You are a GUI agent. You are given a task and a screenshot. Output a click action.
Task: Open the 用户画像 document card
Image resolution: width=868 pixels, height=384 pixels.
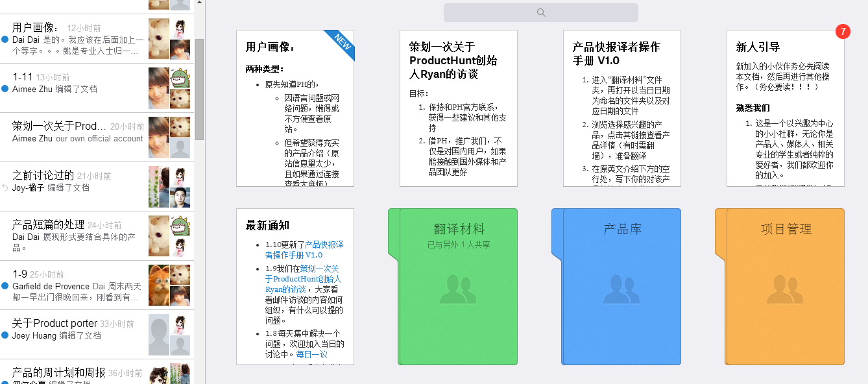[295, 108]
